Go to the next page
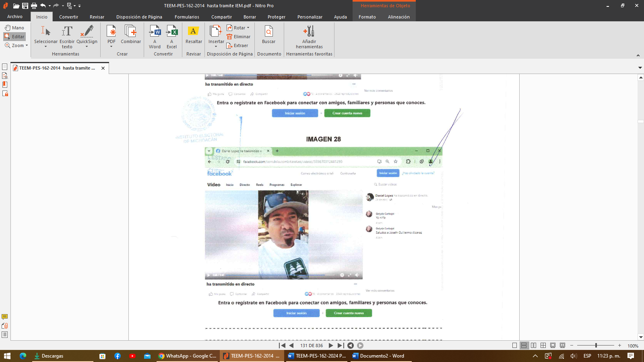644x362 pixels. tap(331, 346)
